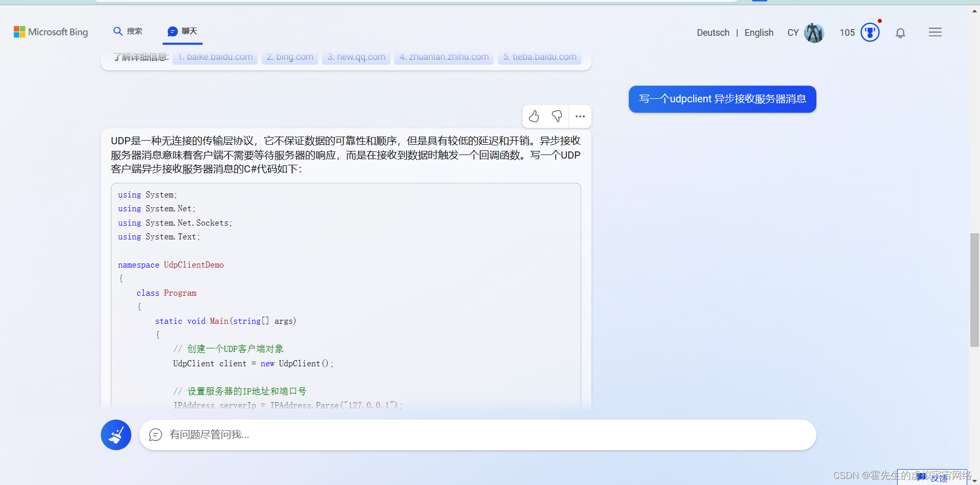Click the 105 rewards points count
The image size is (980, 485).
point(847,33)
